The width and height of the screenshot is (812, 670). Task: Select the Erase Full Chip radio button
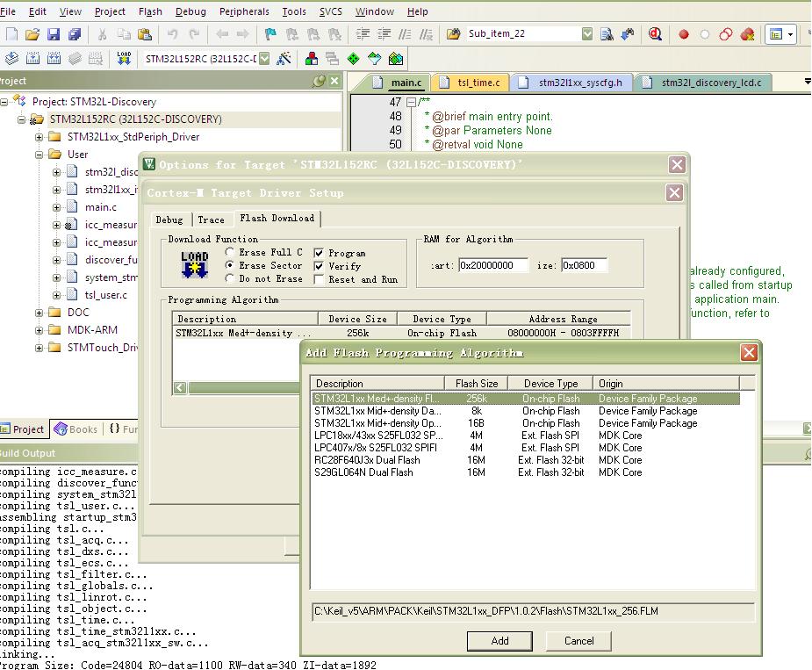(230, 252)
